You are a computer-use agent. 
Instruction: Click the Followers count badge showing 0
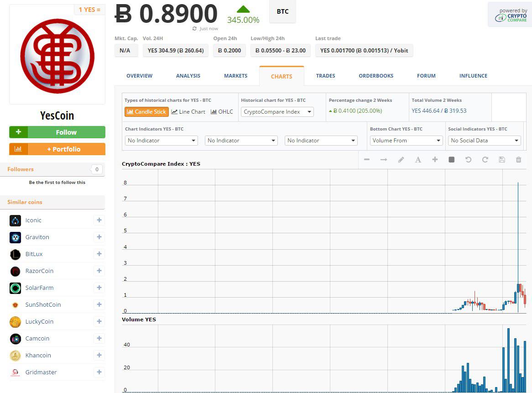click(97, 169)
